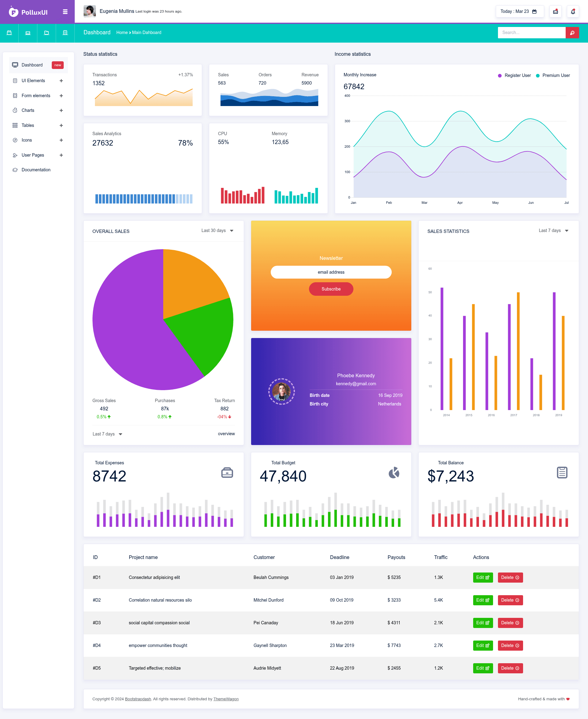Click the first teal bar calendar icon
This screenshot has height=719, width=588.
pyautogui.click(x=9, y=32)
